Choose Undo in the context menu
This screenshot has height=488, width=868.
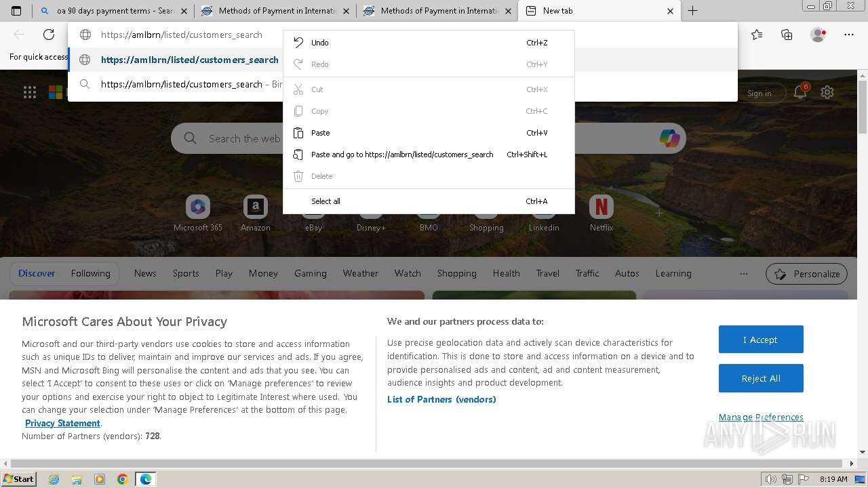tap(429, 43)
